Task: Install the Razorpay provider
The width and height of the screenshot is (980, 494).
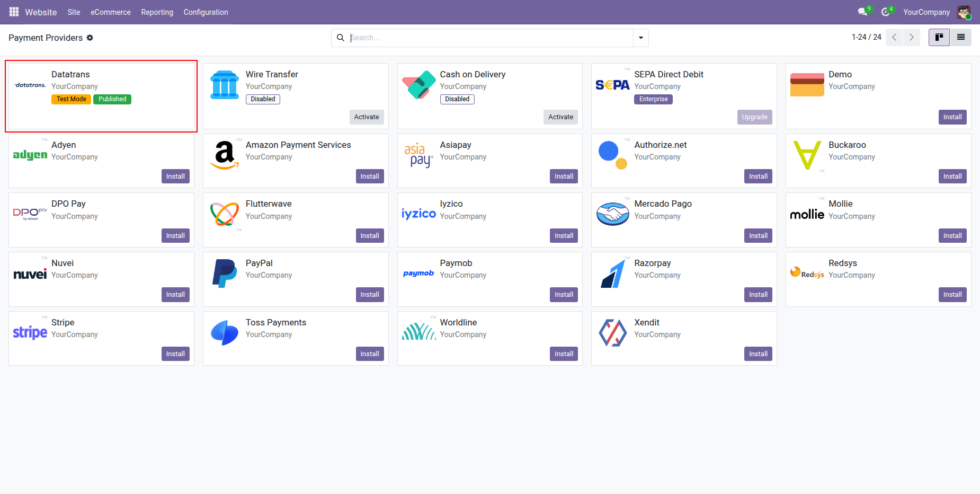Action: [758, 295]
